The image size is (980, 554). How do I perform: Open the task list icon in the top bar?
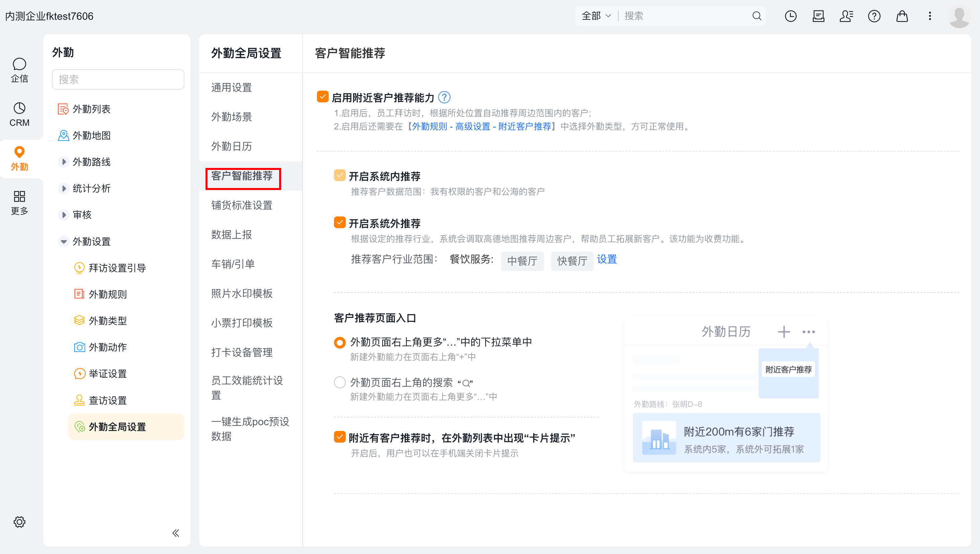pyautogui.click(x=818, y=16)
